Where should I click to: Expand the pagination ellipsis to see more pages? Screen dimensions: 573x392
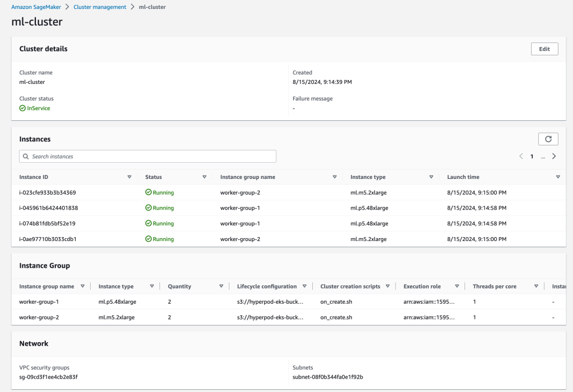(543, 156)
